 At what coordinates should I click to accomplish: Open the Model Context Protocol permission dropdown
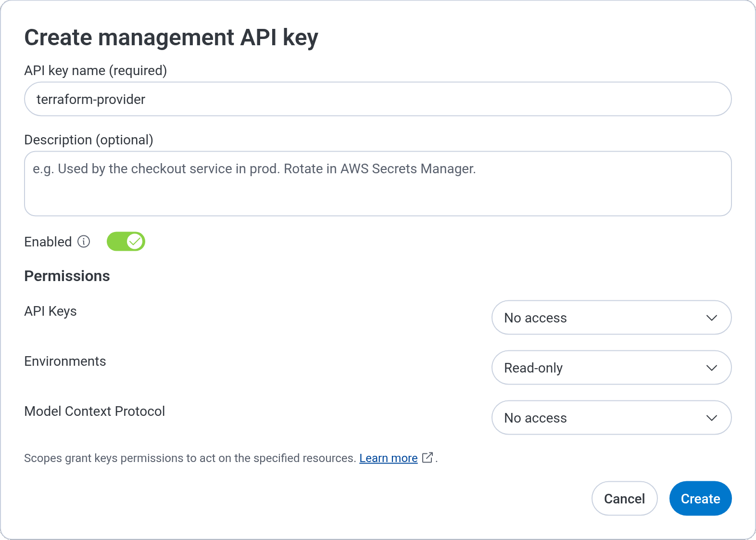click(611, 418)
